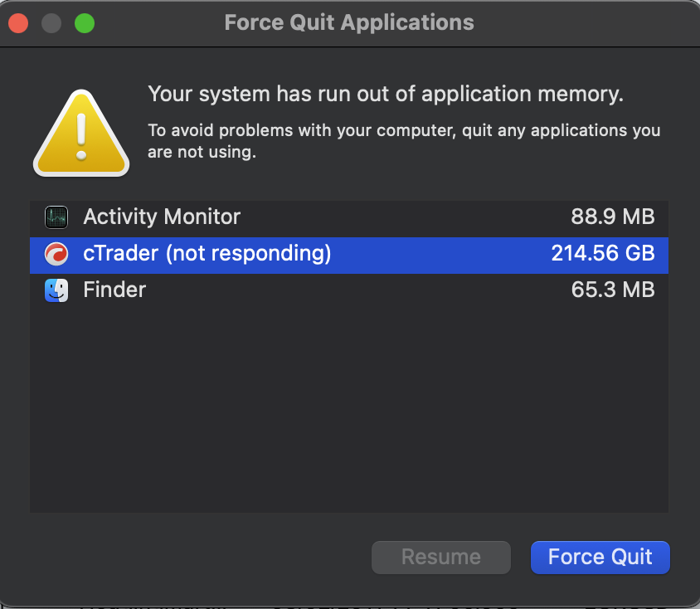Click the green zoom window button
This screenshot has width=700, height=609.
[x=85, y=23]
